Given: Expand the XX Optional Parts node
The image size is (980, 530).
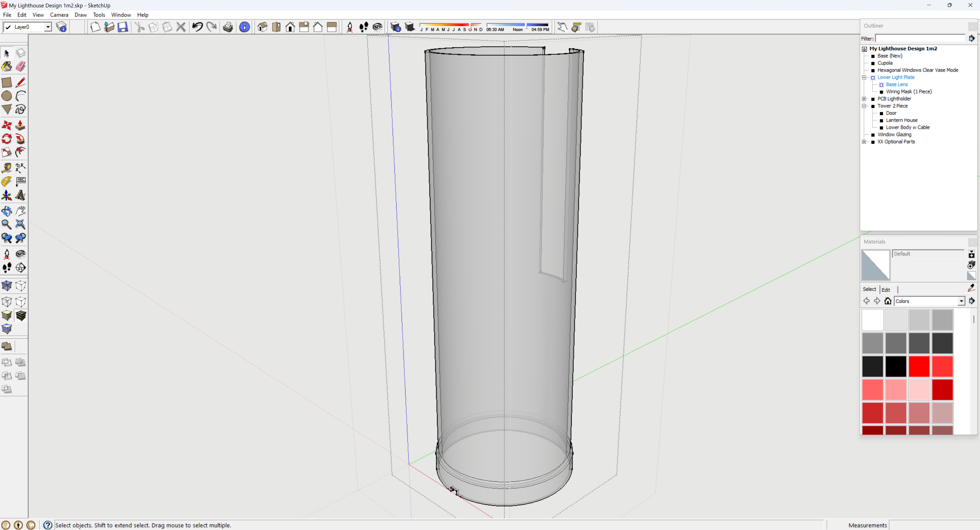Looking at the screenshot, I should coord(864,142).
